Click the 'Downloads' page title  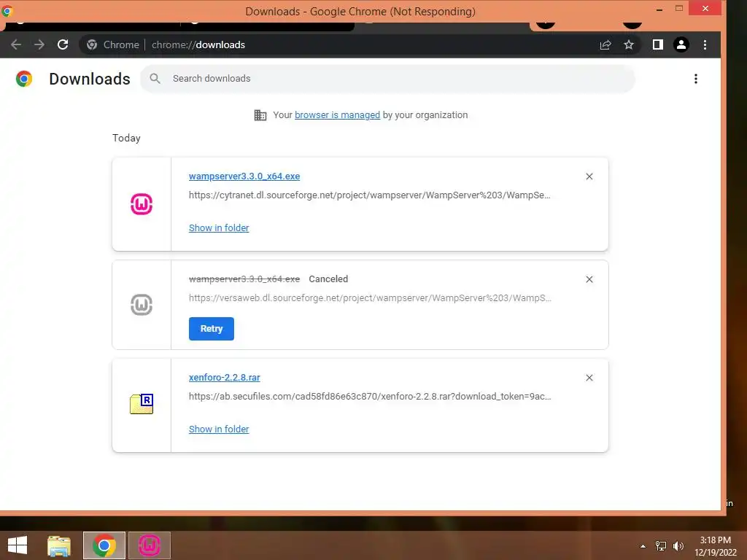pos(90,79)
